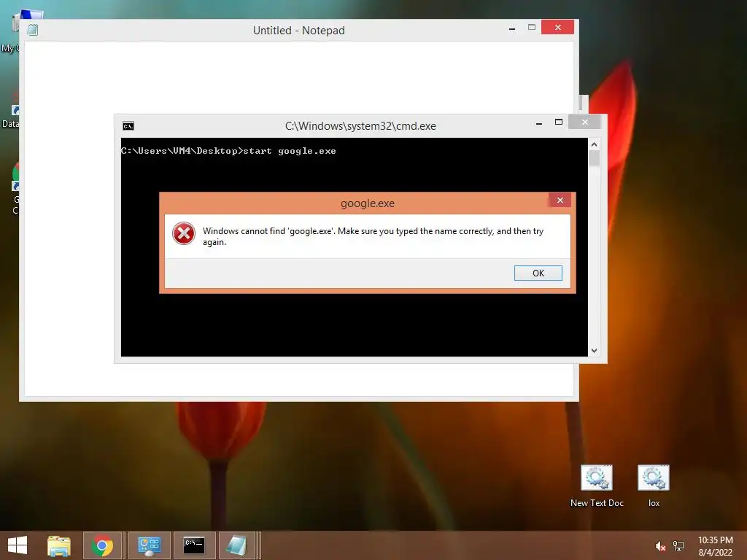Minimize the cmd.exe window

539,122
